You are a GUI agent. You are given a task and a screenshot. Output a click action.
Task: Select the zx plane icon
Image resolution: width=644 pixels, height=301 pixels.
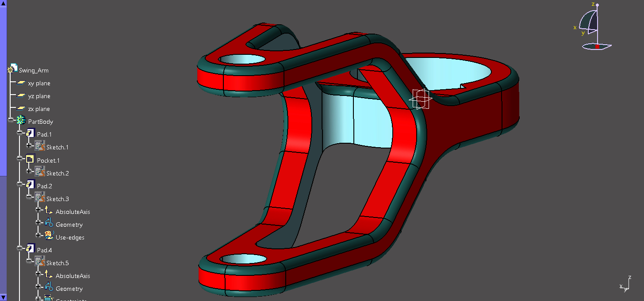[x=21, y=109]
